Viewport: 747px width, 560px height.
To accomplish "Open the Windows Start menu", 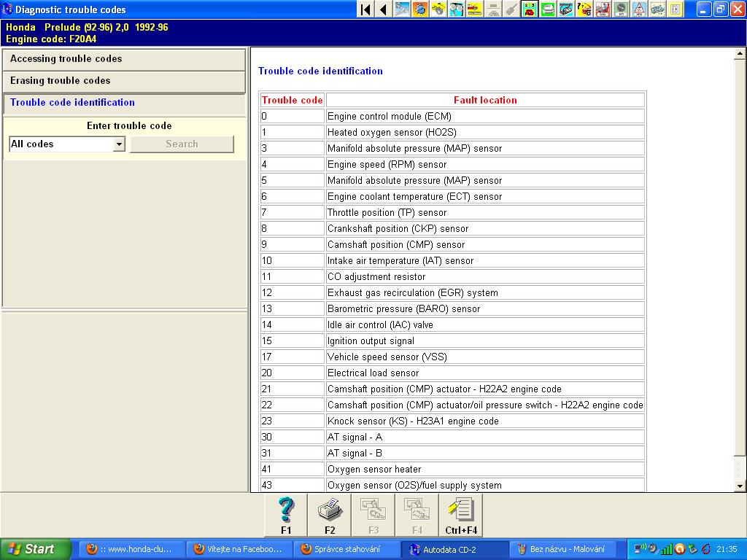I will 35,549.
